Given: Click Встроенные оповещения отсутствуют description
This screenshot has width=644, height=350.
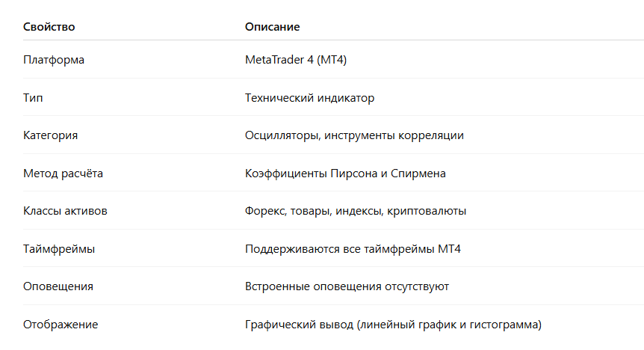Looking at the screenshot, I should point(347,286).
